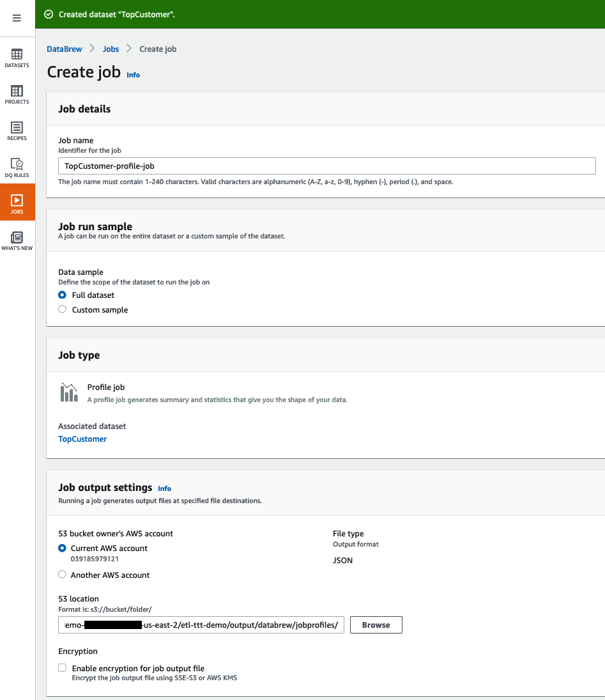This screenshot has width=605, height=700.
Task: Edit the Job name input field
Action: [326, 166]
